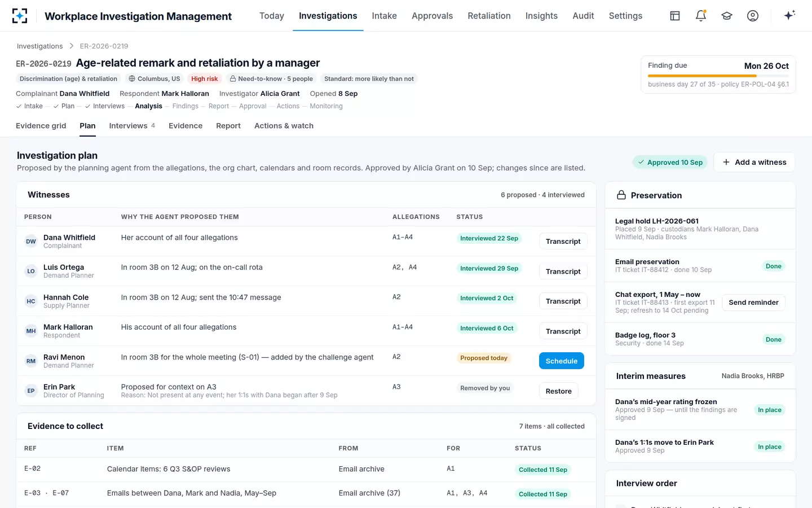Click Interviewed 29 Sep status
The height and width of the screenshot is (508, 812).
(x=489, y=268)
